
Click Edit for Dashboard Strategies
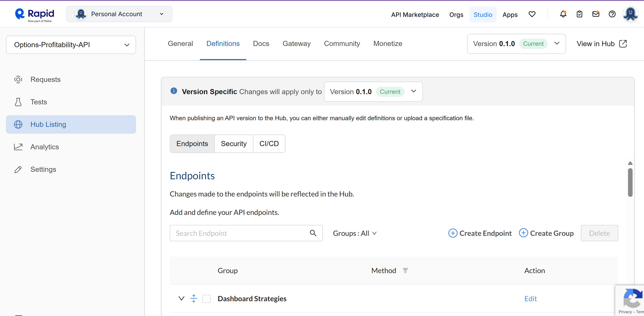pyautogui.click(x=531, y=298)
